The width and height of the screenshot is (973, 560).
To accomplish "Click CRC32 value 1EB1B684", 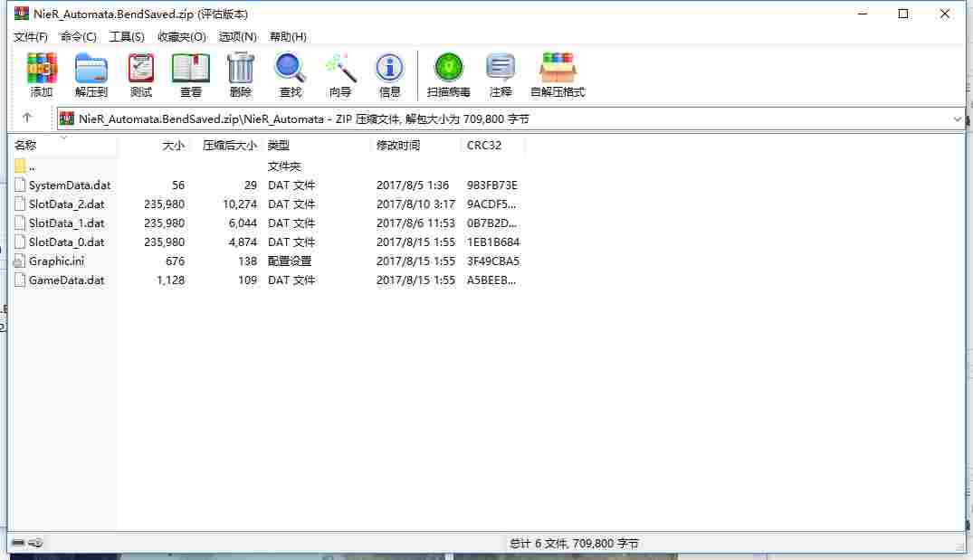I will (x=492, y=242).
